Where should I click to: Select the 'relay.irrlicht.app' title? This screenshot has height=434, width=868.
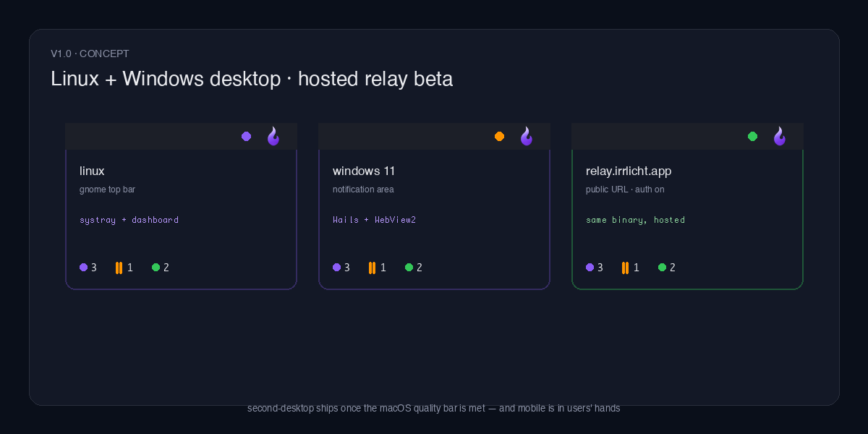(x=629, y=171)
